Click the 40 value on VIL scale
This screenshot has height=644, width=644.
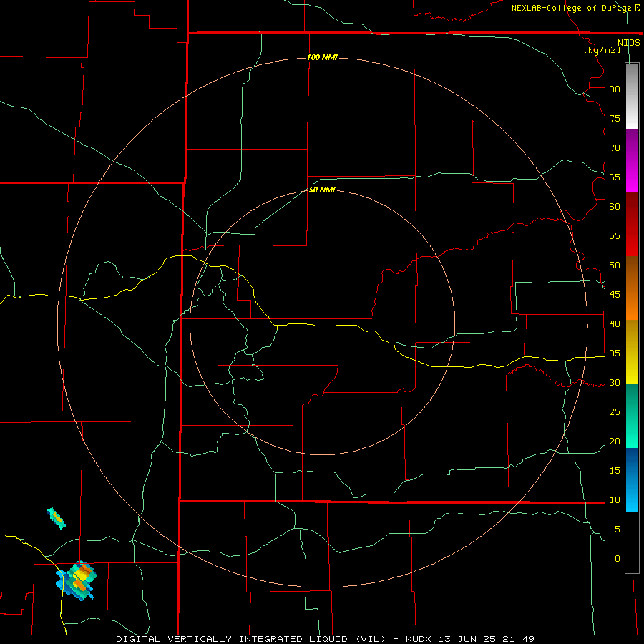pos(615,323)
